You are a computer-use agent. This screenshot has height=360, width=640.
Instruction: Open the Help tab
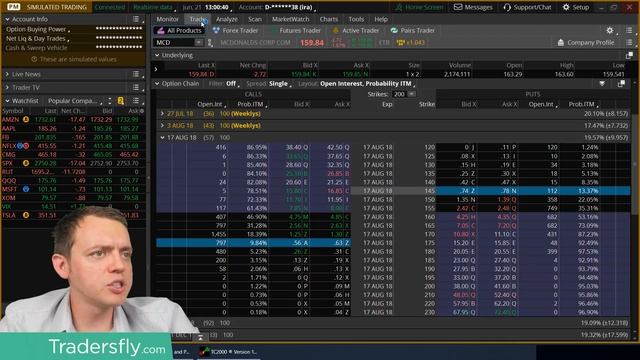(381, 19)
